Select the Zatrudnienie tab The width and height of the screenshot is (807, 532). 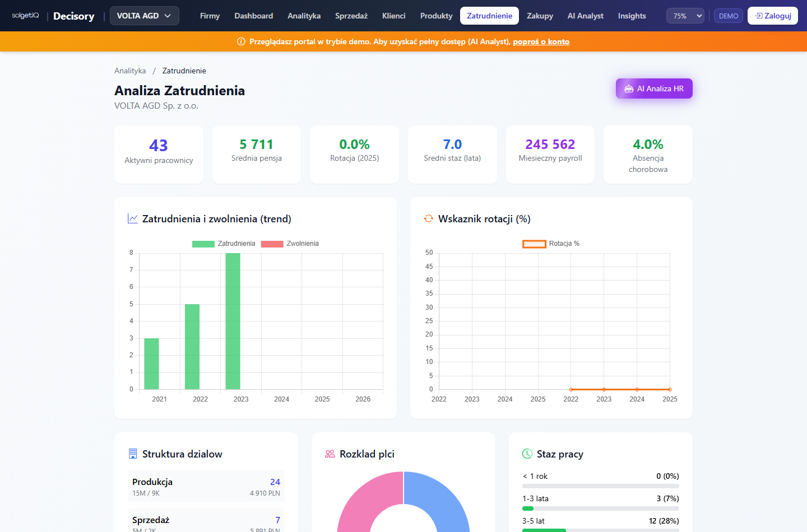(490, 16)
